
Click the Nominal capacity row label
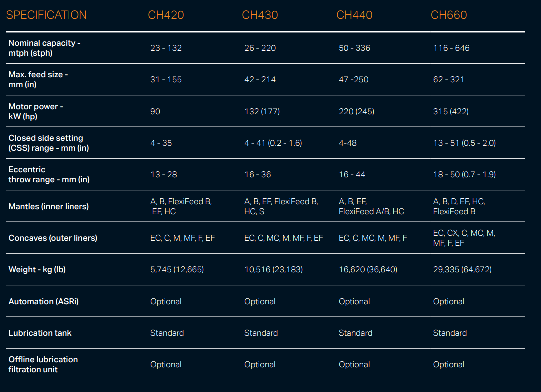point(44,48)
